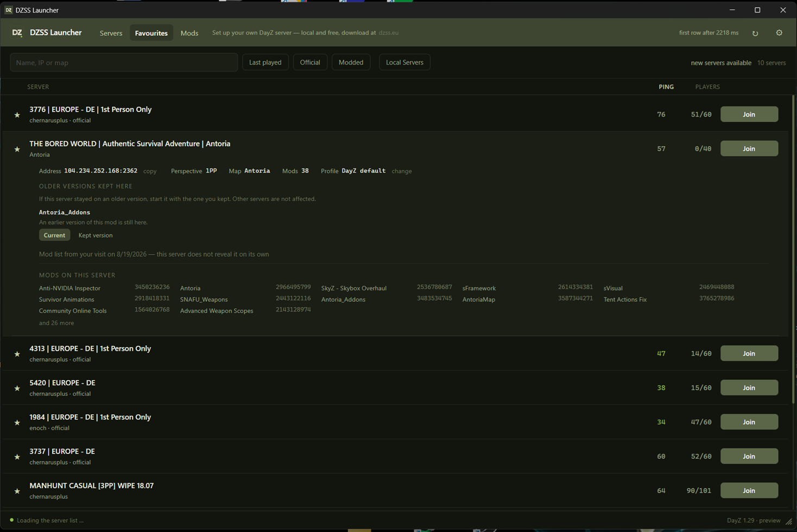Select Current version of Antoria_Addons
Viewport: 797px width, 532px height.
(54, 235)
